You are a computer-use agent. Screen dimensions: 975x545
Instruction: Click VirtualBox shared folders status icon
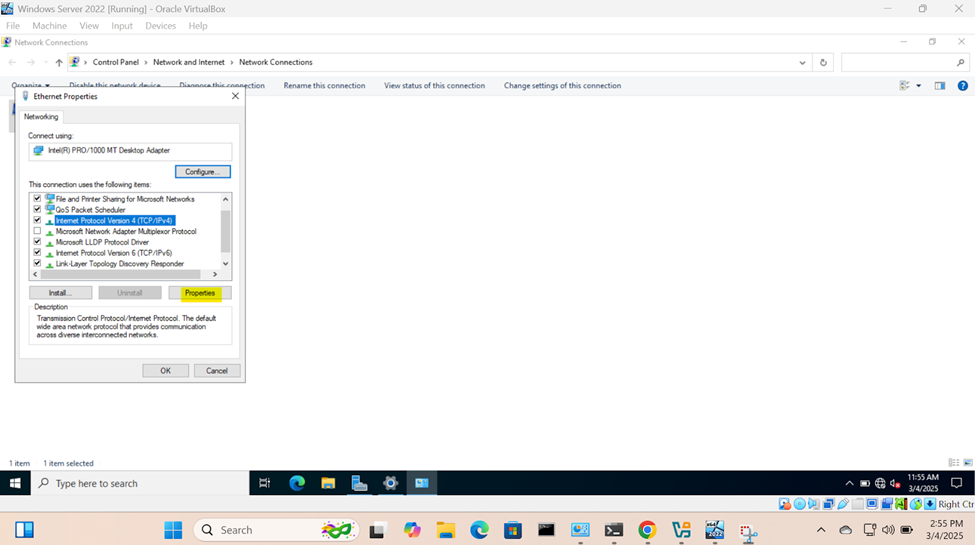point(858,504)
